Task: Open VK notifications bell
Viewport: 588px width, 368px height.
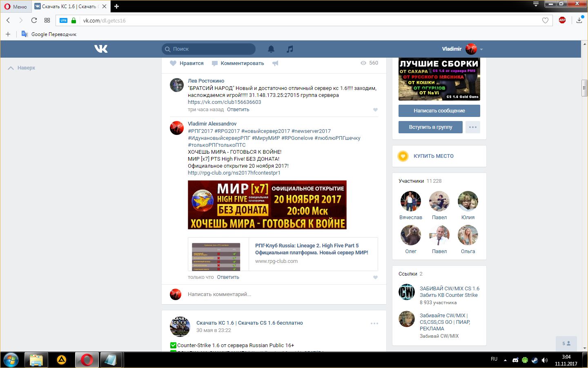Action: (271, 49)
